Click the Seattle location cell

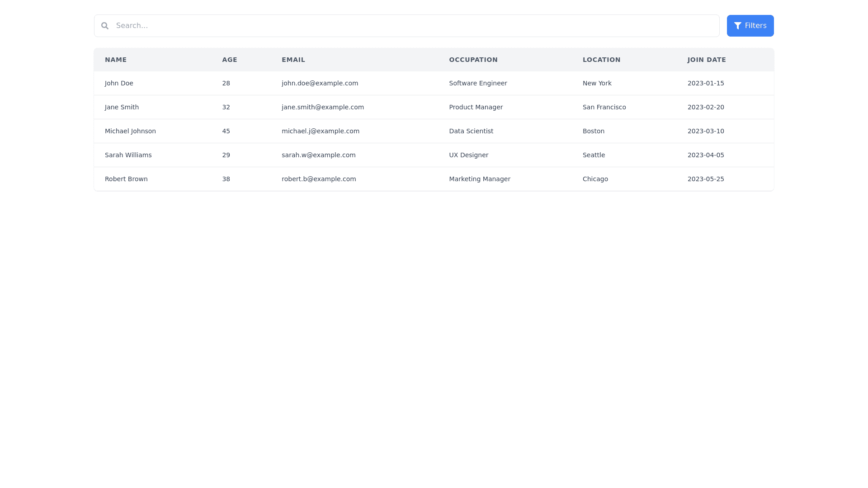(594, 155)
